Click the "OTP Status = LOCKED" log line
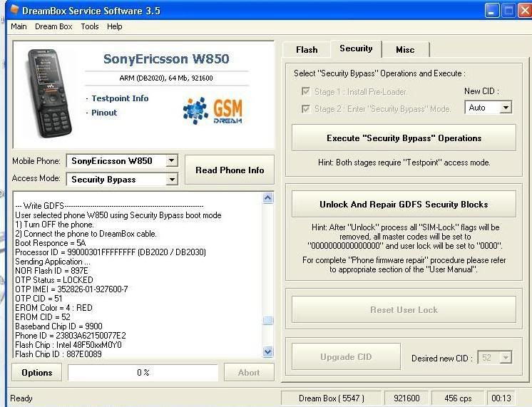 pyautogui.click(x=54, y=280)
